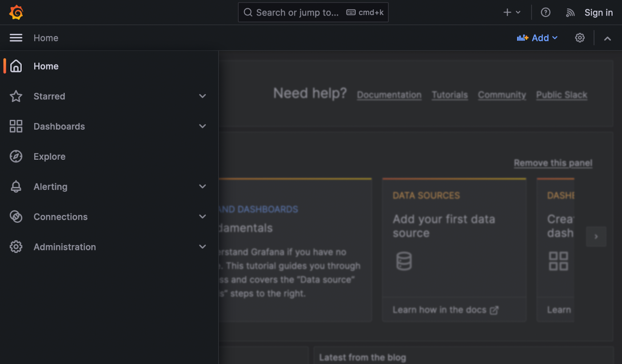622x364 pixels.
Task: Click the Grafana logo
Action: pyautogui.click(x=16, y=12)
